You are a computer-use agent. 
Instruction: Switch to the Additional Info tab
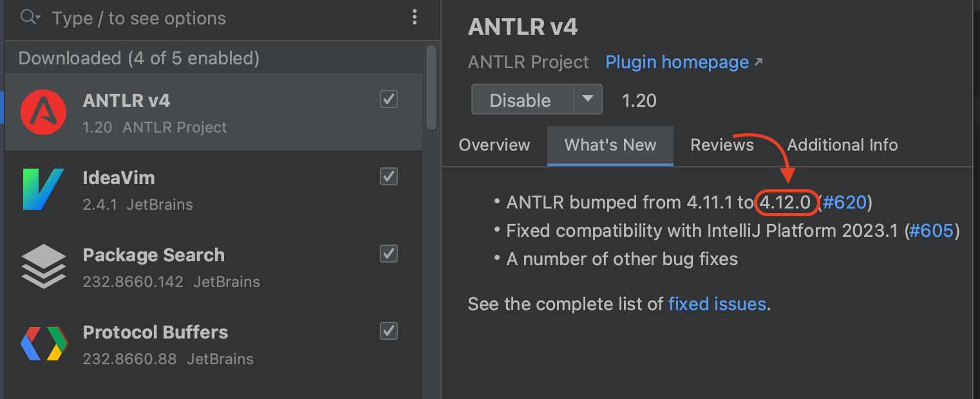pos(842,145)
